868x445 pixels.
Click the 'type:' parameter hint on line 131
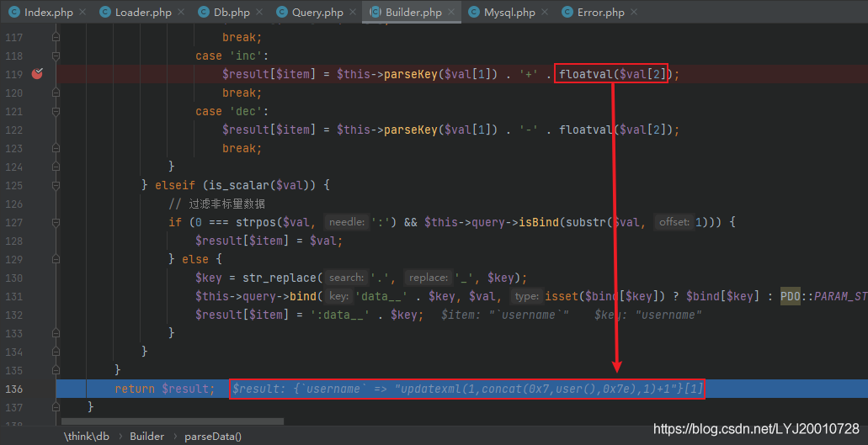[x=527, y=296]
